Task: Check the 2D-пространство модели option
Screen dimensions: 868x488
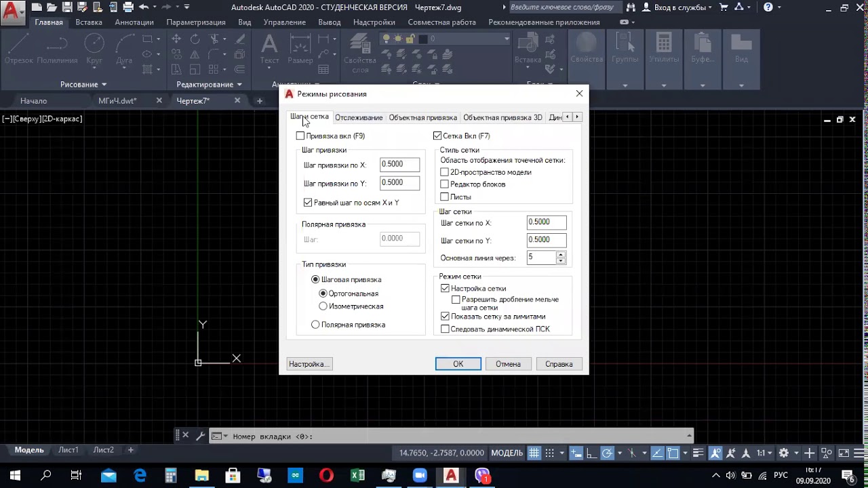Action: point(445,172)
